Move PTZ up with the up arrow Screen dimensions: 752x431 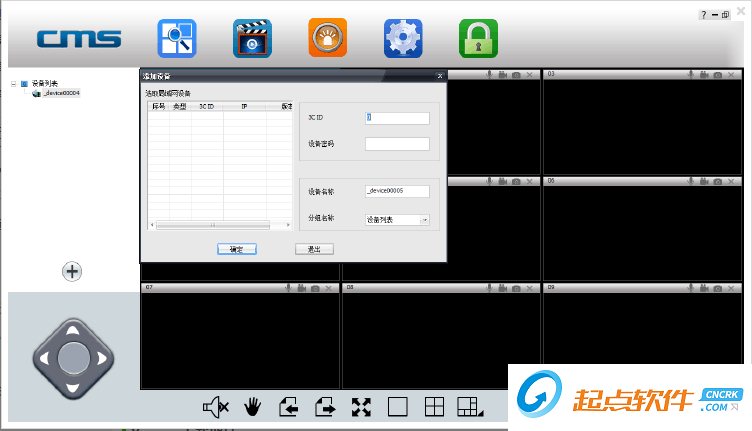point(73,330)
